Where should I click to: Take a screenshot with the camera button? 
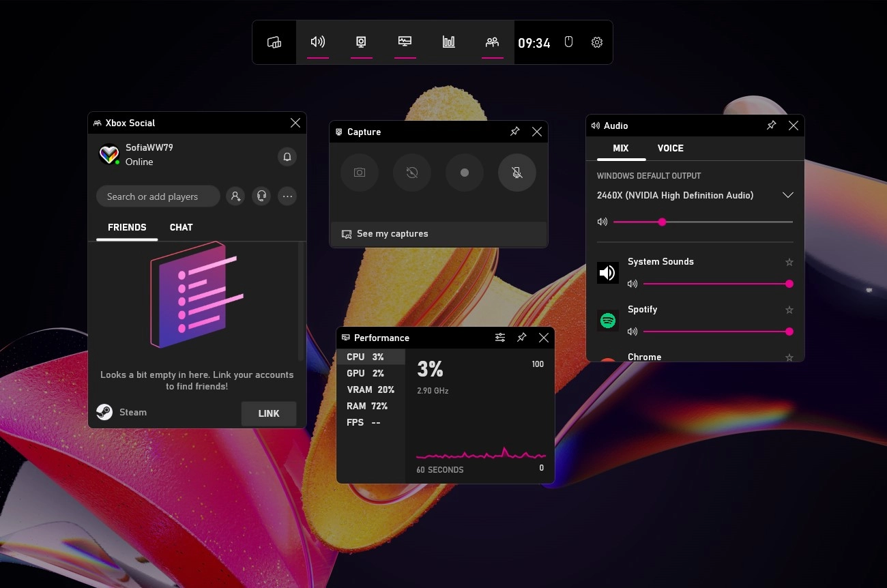pyautogui.click(x=360, y=173)
